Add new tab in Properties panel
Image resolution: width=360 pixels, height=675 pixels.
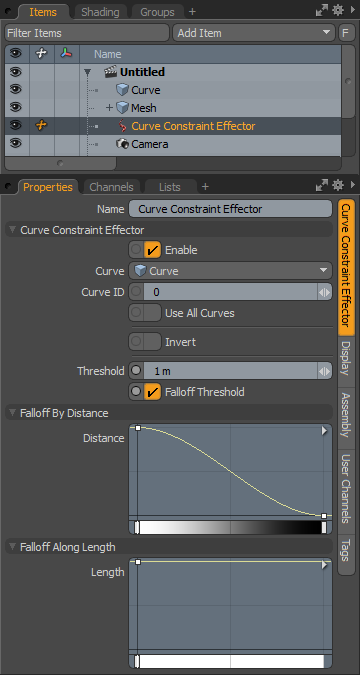205,186
